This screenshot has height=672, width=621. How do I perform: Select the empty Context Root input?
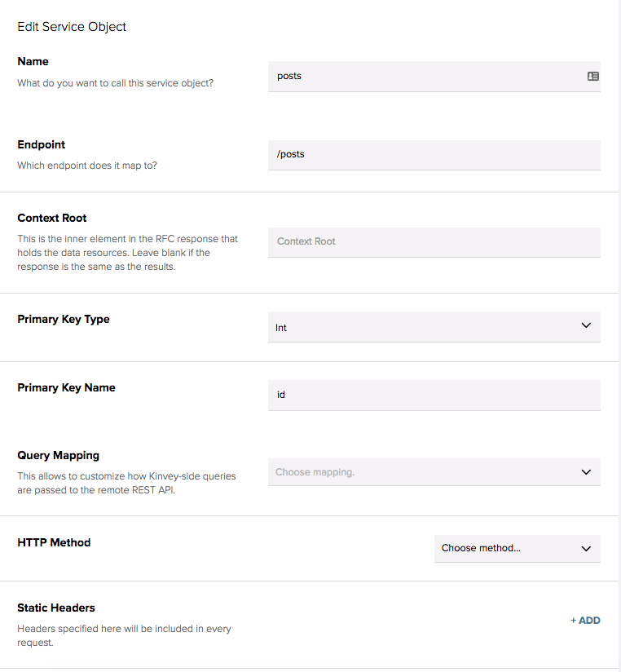tap(434, 242)
